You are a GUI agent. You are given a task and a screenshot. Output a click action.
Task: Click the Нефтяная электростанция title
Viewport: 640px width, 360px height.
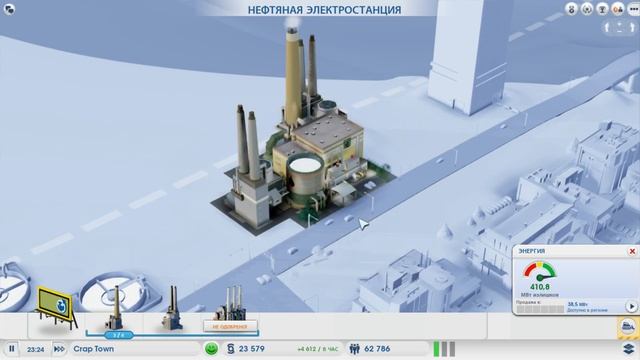point(324,10)
